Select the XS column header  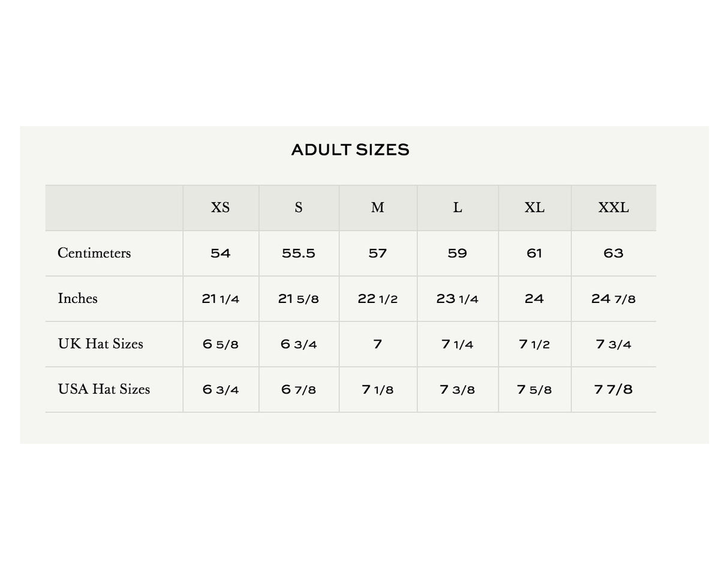click(x=220, y=208)
